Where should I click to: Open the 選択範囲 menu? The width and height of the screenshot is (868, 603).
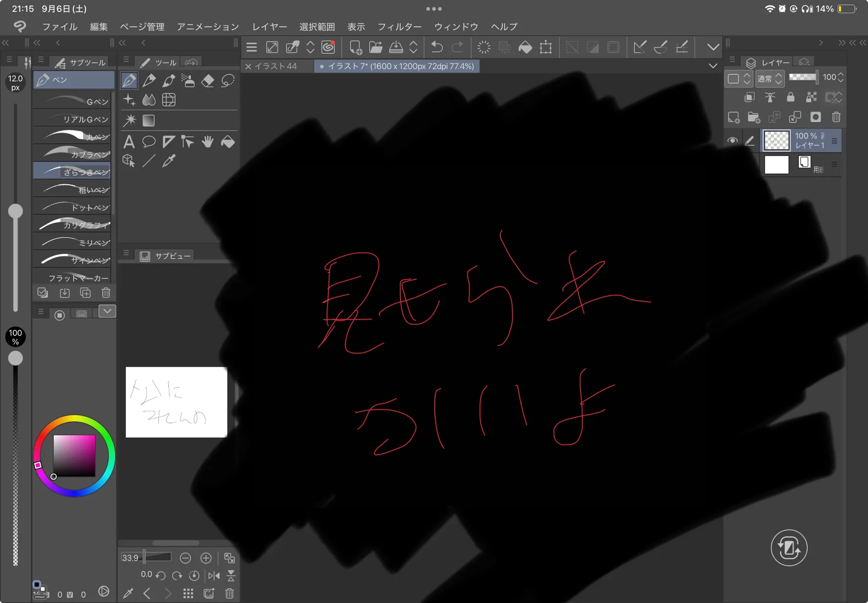[317, 26]
